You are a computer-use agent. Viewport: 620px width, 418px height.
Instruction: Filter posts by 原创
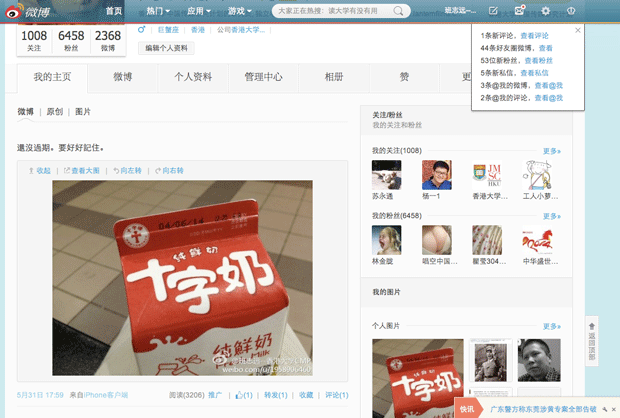tap(55, 112)
